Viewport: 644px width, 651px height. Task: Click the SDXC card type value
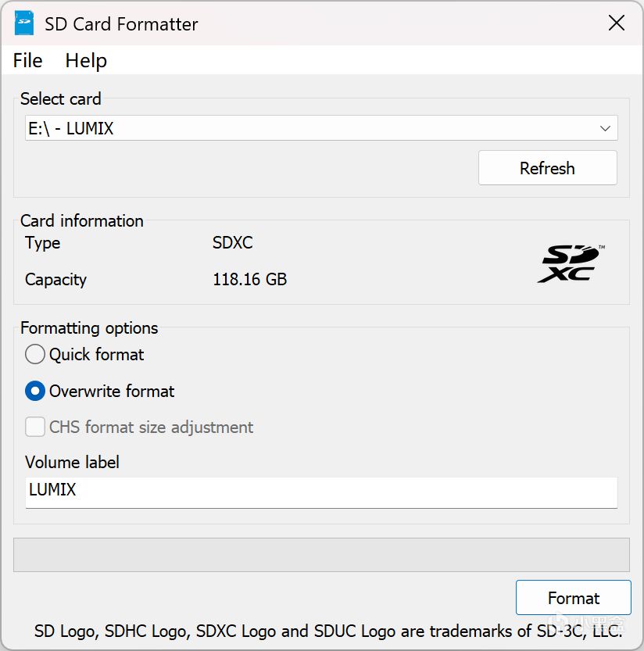pyautogui.click(x=233, y=243)
